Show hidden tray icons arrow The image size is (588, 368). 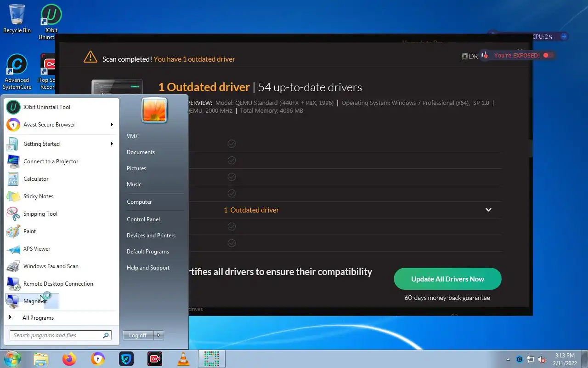[508, 359]
